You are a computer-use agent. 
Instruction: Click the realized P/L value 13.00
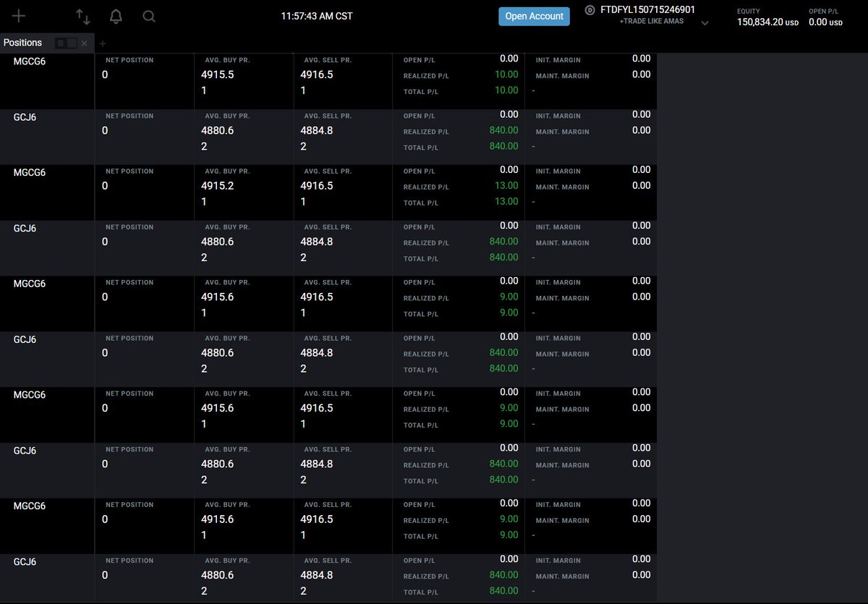click(506, 186)
